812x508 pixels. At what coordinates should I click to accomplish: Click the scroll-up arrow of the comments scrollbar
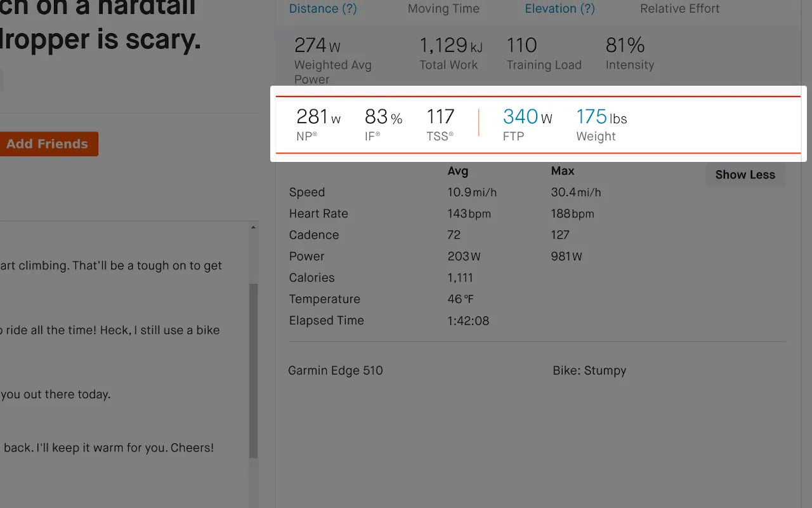pos(253,227)
